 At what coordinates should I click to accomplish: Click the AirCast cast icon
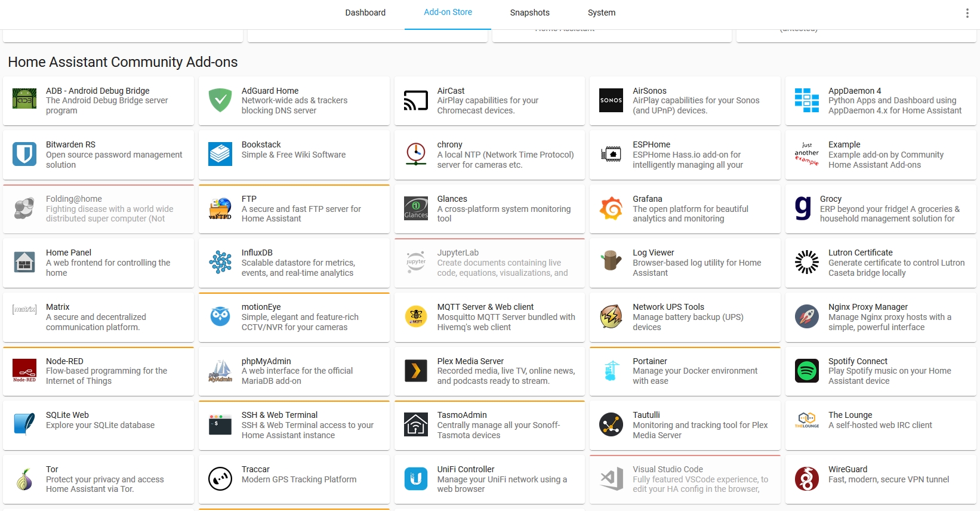pyautogui.click(x=416, y=100)
